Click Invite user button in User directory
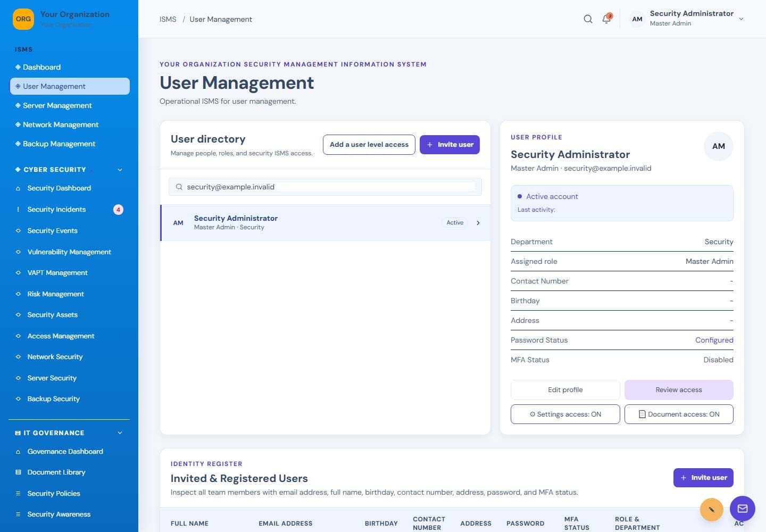The image size is (766, 532). click(449, 145)
